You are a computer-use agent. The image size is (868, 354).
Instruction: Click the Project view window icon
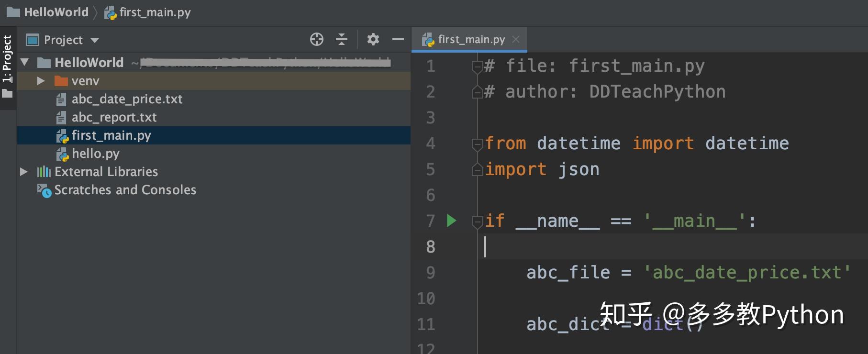coord(33,40)
